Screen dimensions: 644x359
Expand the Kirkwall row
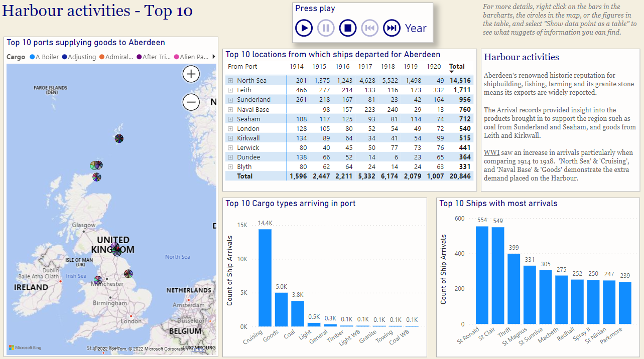(x=230, y=138)
